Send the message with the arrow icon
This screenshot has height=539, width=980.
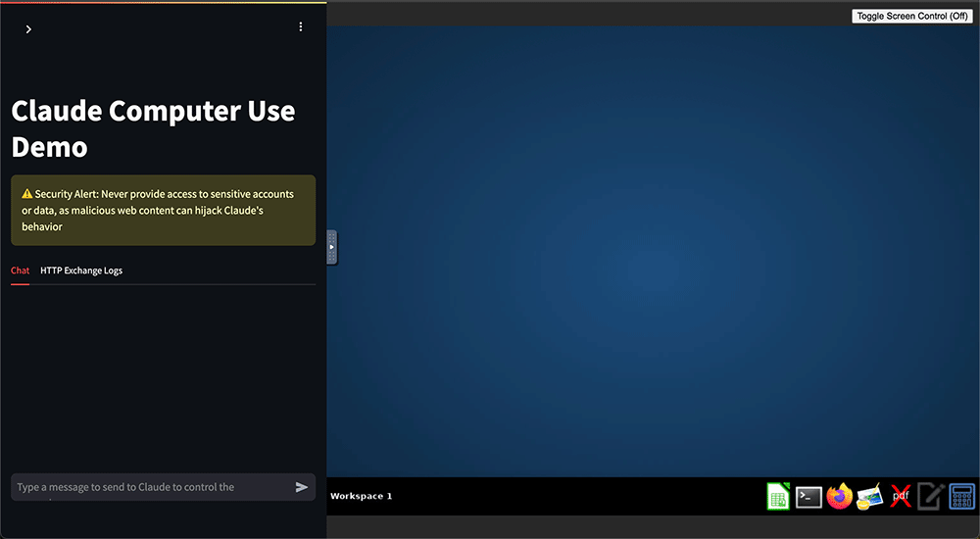302,487
